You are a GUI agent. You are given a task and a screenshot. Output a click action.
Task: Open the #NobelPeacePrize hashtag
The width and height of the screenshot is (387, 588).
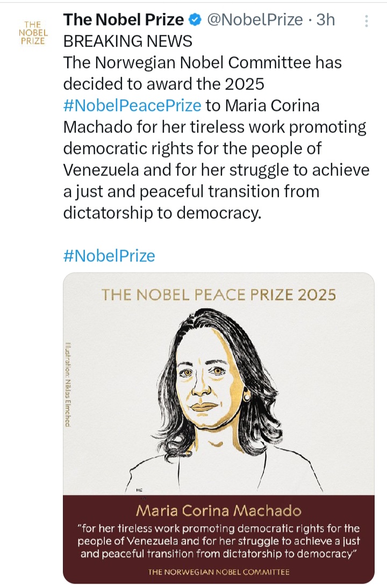(x=132, y=105)
